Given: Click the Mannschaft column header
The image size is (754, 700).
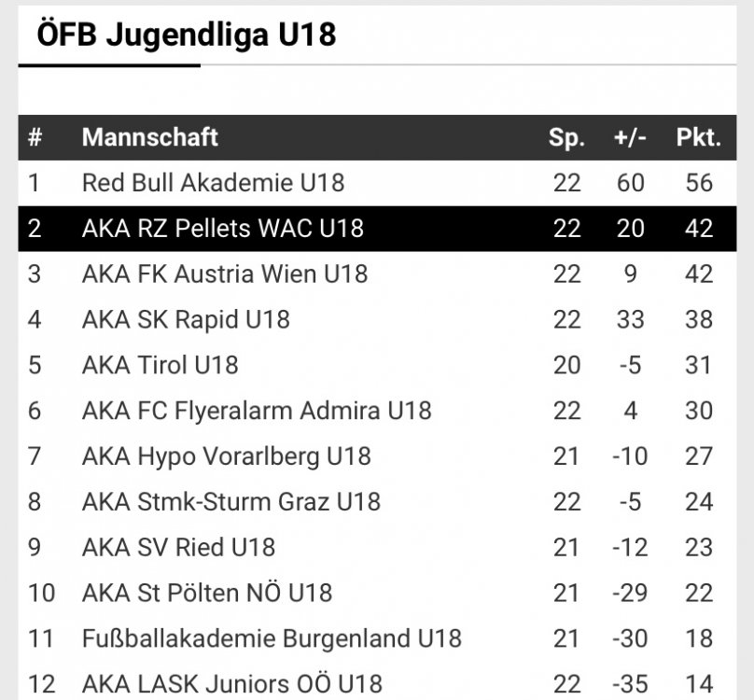Looking at the screenshot, I should pyautogui.click(x=149, y=137).
